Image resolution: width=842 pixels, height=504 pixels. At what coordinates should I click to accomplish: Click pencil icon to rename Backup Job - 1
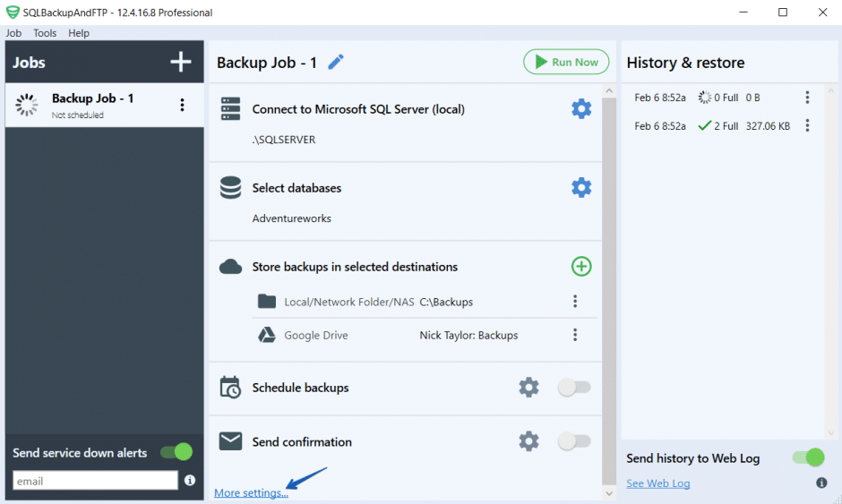(336, 62)
